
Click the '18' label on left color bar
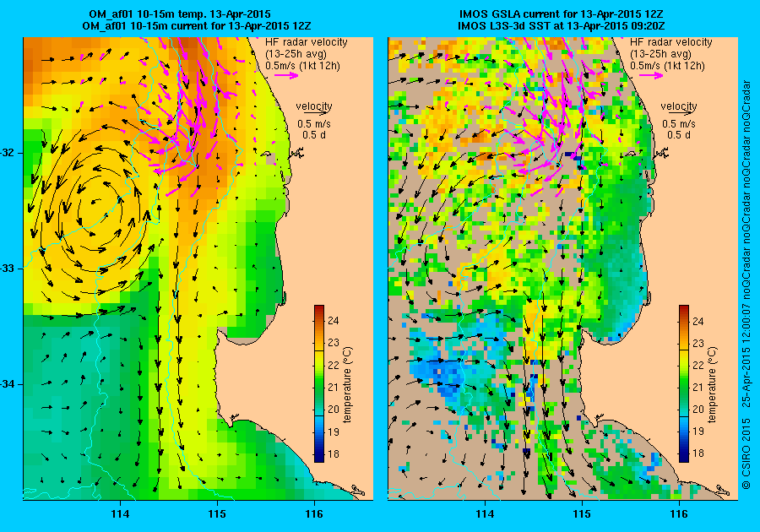(x=334, y=454)
